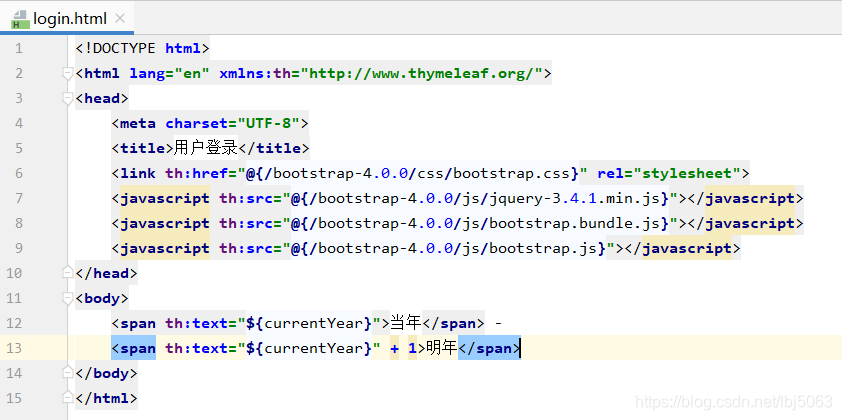
Task: Click the highlighted span tag on line 13
Action: coord(134,348)
